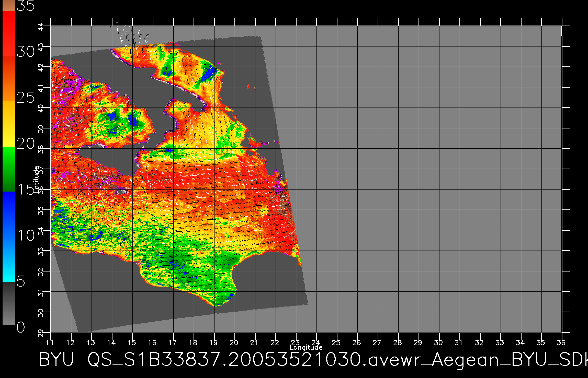
Task: Click the latitude tick label 40
Action: [41, 108]
